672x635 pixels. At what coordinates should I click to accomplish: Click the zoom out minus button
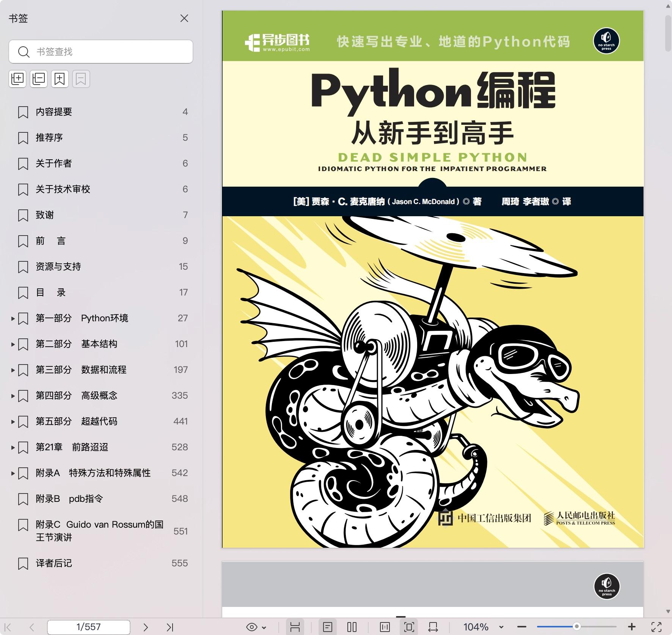pos(522,627)
